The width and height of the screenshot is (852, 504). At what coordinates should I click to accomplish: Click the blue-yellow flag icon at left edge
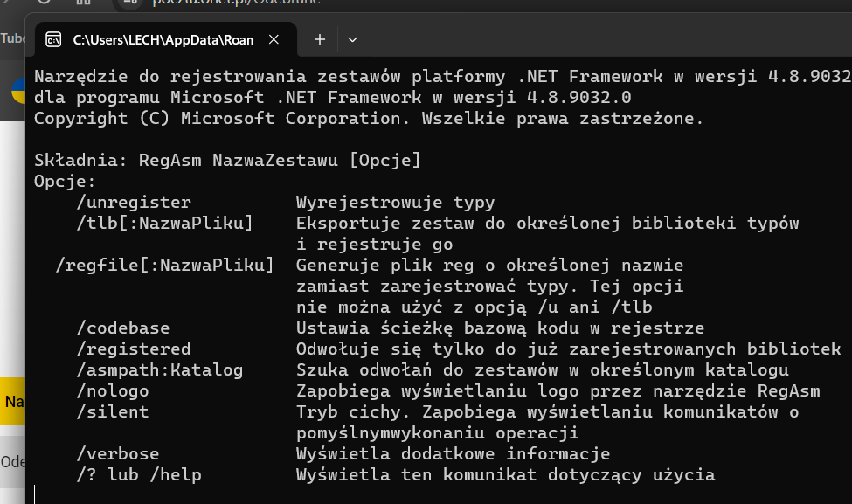click(18, 90)
